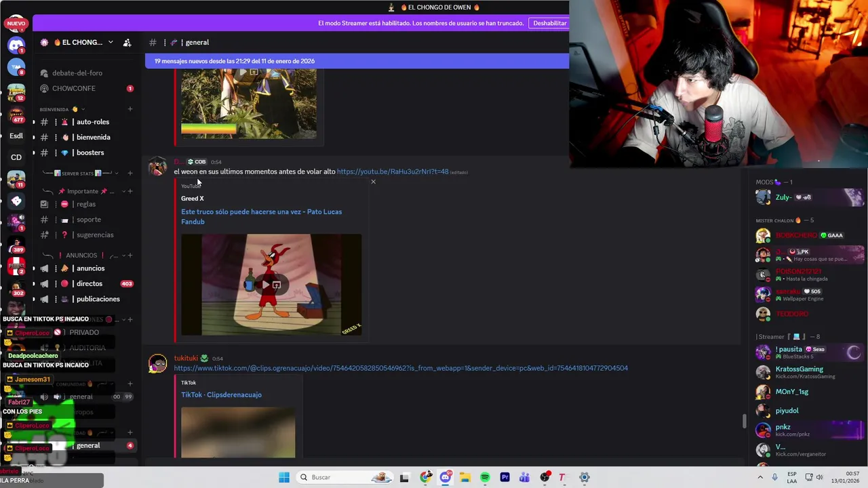
Task: Click the threads icon in channel header
Action: point(153,42)
